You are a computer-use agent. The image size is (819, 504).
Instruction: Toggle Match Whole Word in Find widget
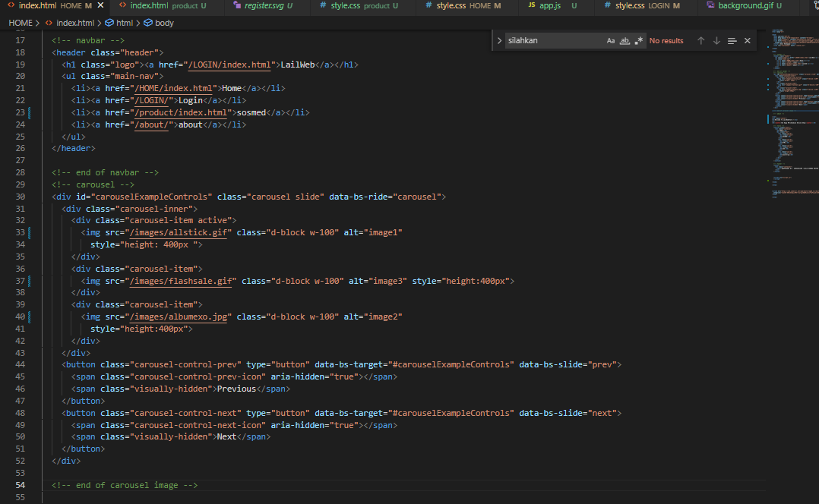(x=625, y=41)
